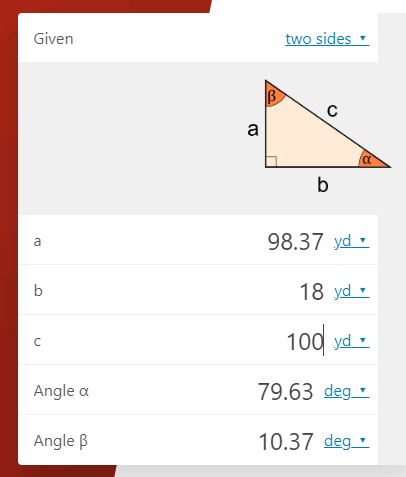This screenshot has height=477, width=406.
Task: Click the right-angle square marker in the triangle
Action: [x=271, y=161]
